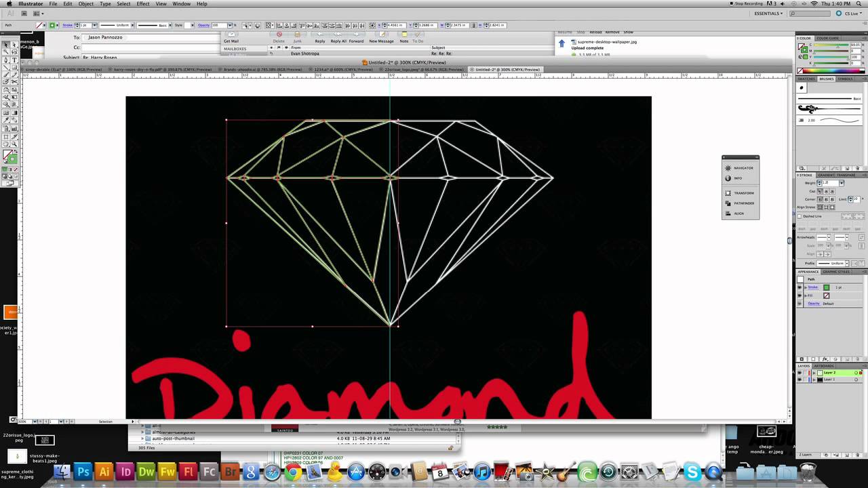The height and width of the screenshot is (488, 868).
Task: Click the green Stroke swatch in Appearance panel
Action: (827, 287)
